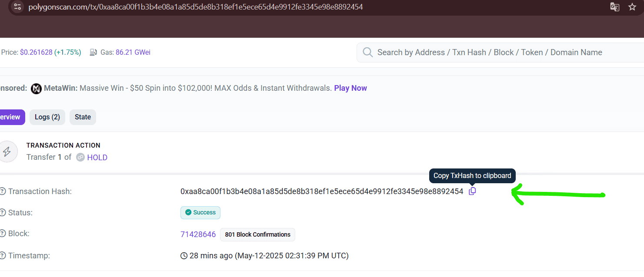Switch to the State tab
644x277 pixels.
point(83,117)
